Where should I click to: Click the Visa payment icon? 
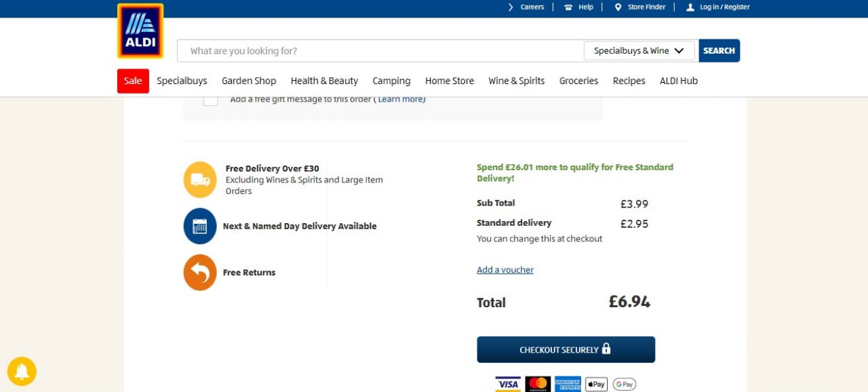tap(508, 384)
